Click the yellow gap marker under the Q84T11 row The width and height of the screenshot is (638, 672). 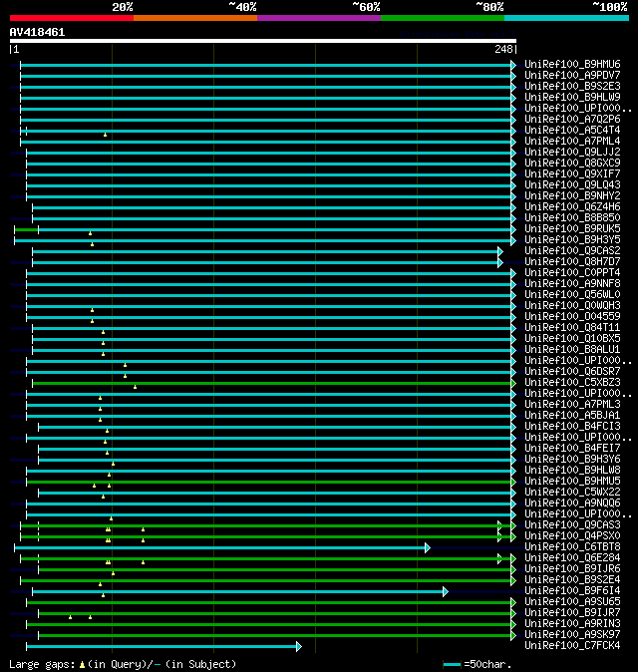click(103, 332)
